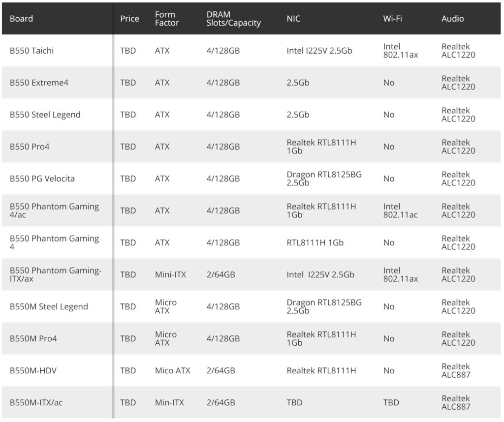Click the Price column header
This screenshot has height=422, width=504.
click(x=129, y=19)
